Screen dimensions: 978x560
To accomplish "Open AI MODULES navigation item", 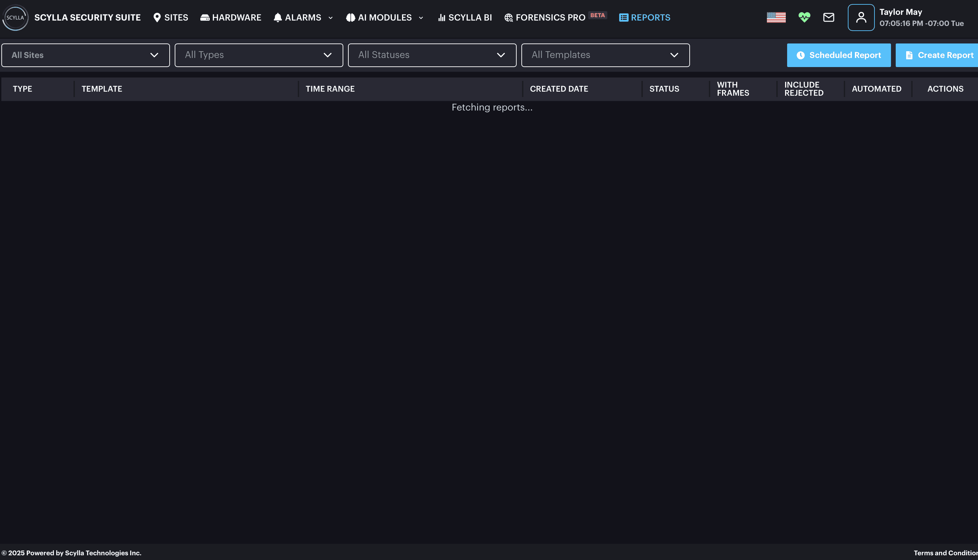I will pyautogui.click(x=384, y=17).
